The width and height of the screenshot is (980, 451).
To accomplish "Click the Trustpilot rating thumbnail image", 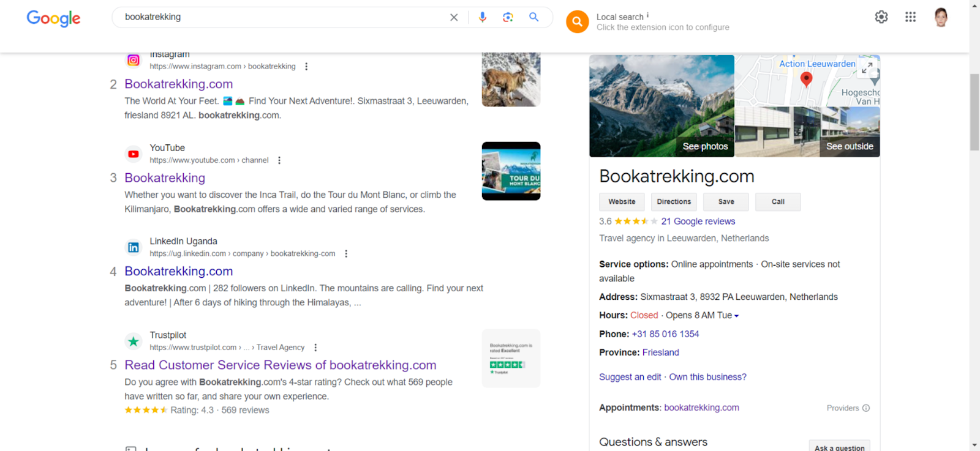I will (511, 359).
